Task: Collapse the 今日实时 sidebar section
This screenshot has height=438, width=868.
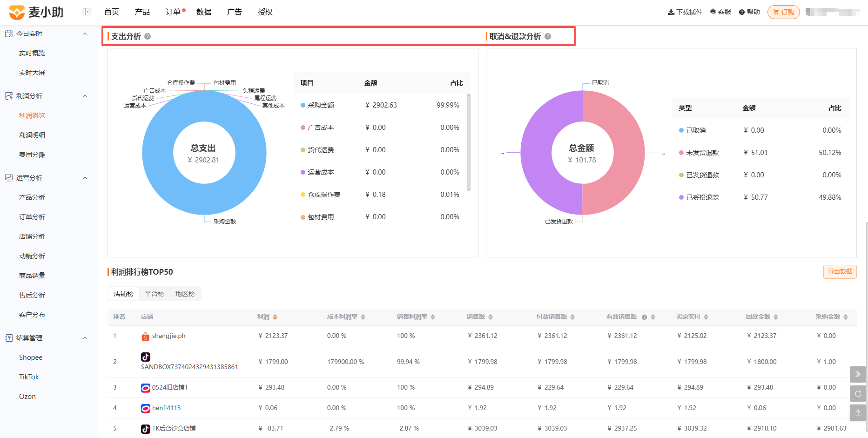Action: [85, 34]
